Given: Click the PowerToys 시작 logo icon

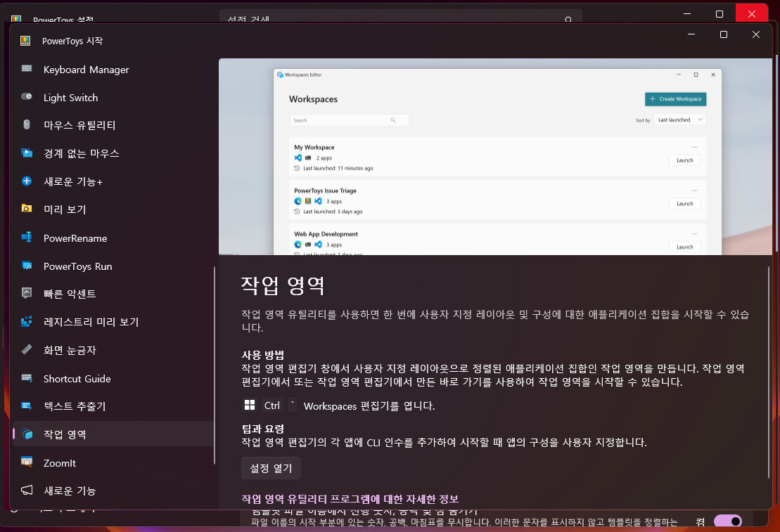Looking at the screenshot, I should click(25, 41).
